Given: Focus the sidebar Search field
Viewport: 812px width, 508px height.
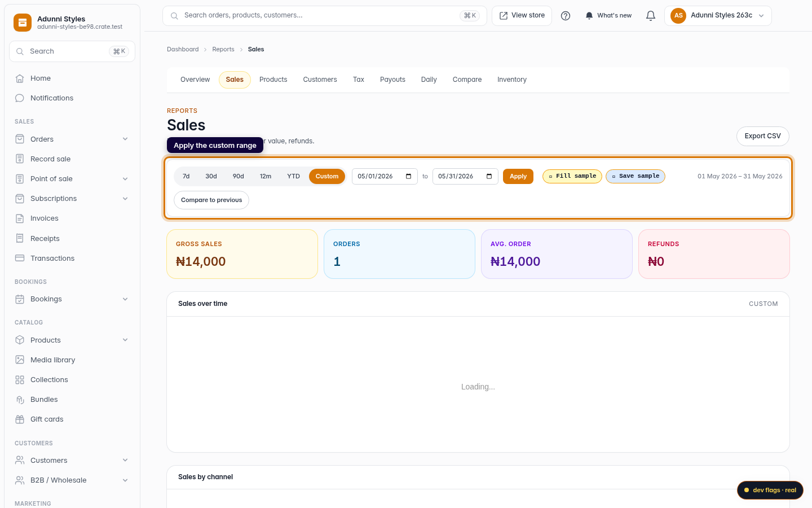Looking at the screenshot, I should (72, 51).
